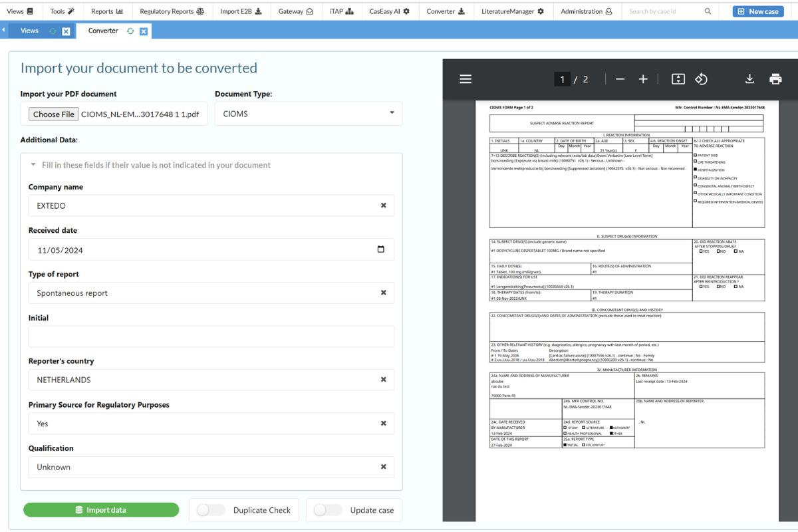
Task: Refresh the Views tab
Action: pos(53,31)
